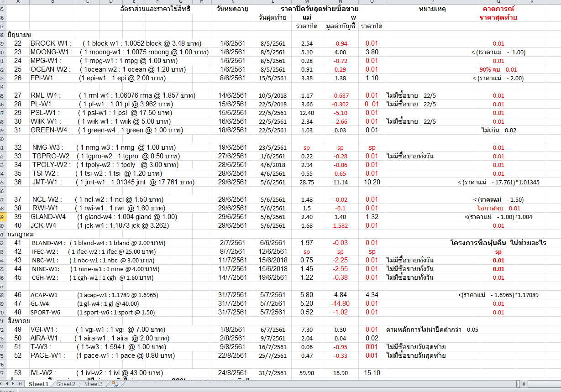
Task: Click the red -44.80 value cell
Action: point(341,303)
